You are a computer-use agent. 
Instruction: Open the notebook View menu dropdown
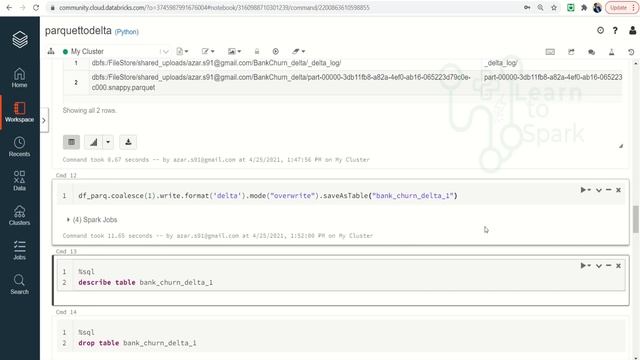(x=234, y=51)
